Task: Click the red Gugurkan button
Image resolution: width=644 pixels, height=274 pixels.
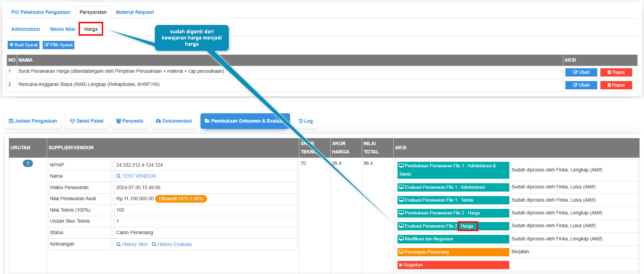Action: point(453,265)
